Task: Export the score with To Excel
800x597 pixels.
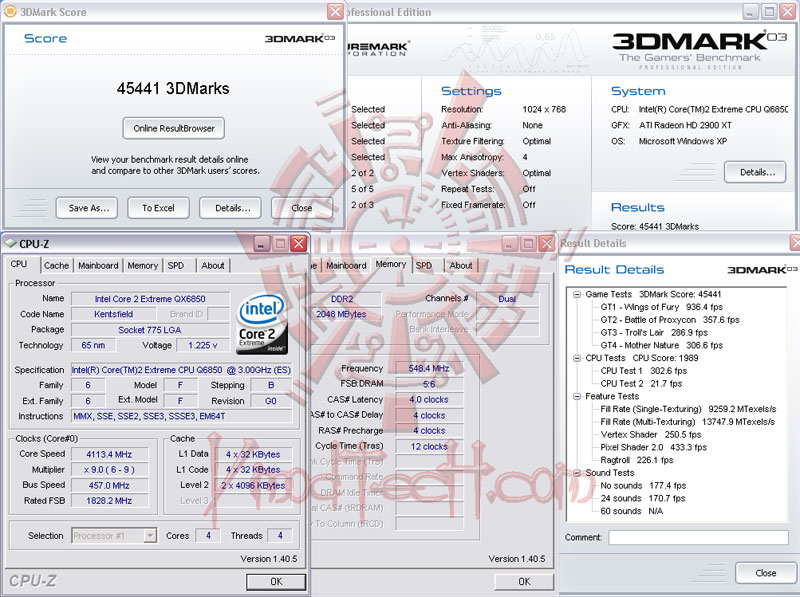Action: [x=158, y=208]
